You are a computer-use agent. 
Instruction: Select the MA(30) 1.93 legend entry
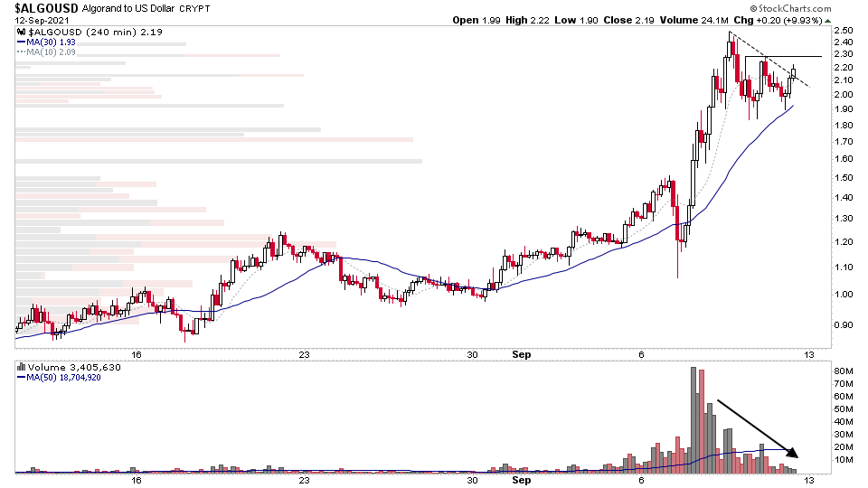(x=51, y=42)
